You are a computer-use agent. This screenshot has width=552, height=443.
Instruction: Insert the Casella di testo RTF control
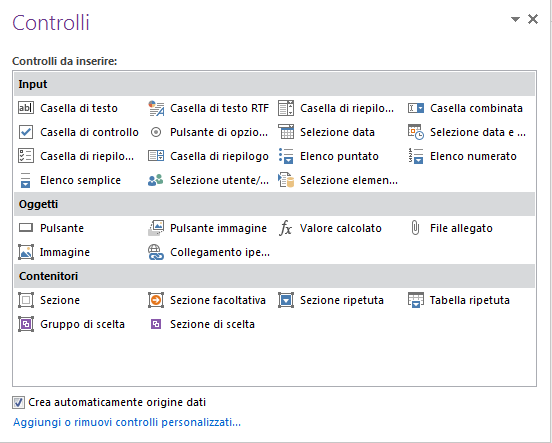coord(208,108)
